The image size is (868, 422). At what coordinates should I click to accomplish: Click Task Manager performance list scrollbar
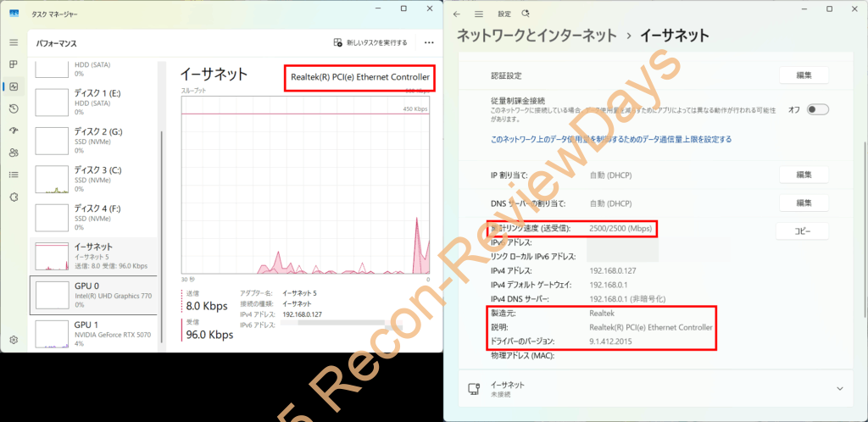pyautogui.click(x=162, y=237)
